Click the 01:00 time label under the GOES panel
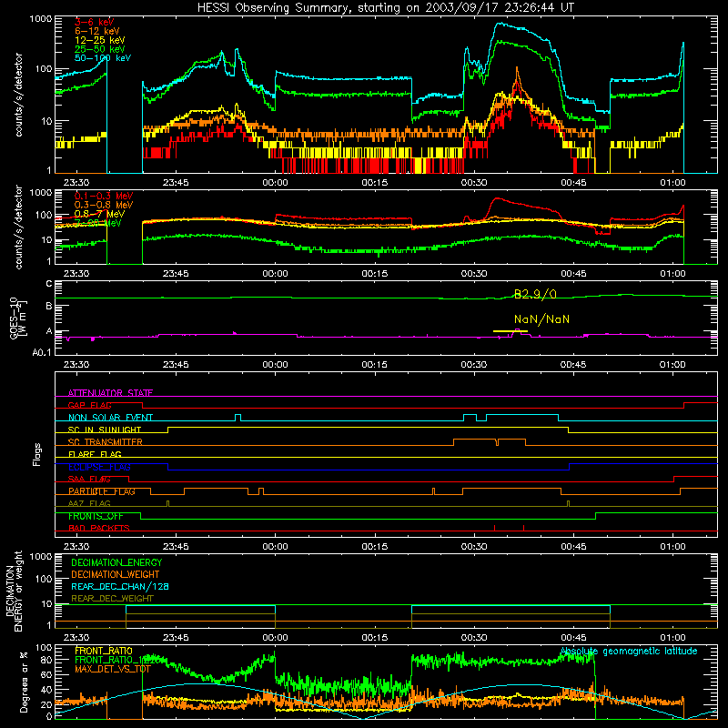 [x=672, y=365]
